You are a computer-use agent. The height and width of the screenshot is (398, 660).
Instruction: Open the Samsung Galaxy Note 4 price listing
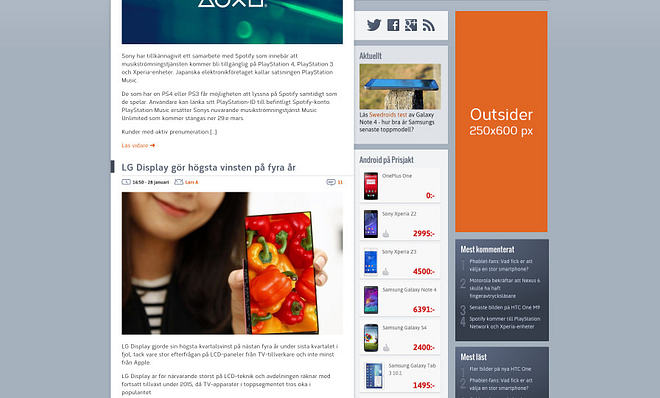click(400, 300)
